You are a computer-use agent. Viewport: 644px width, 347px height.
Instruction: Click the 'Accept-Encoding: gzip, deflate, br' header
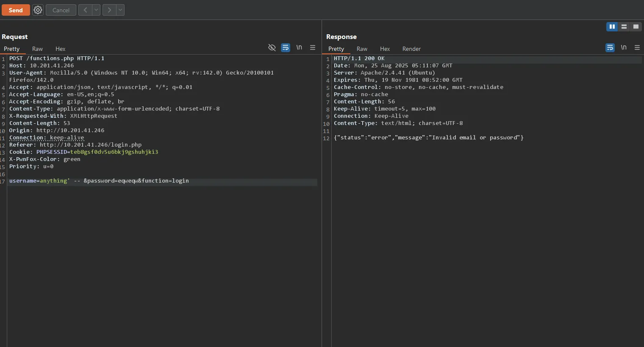[x=67, y=102]
